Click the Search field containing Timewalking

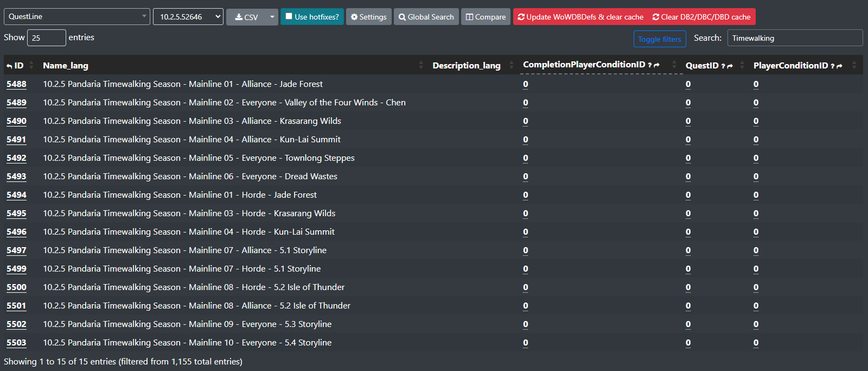click(795, 38)
